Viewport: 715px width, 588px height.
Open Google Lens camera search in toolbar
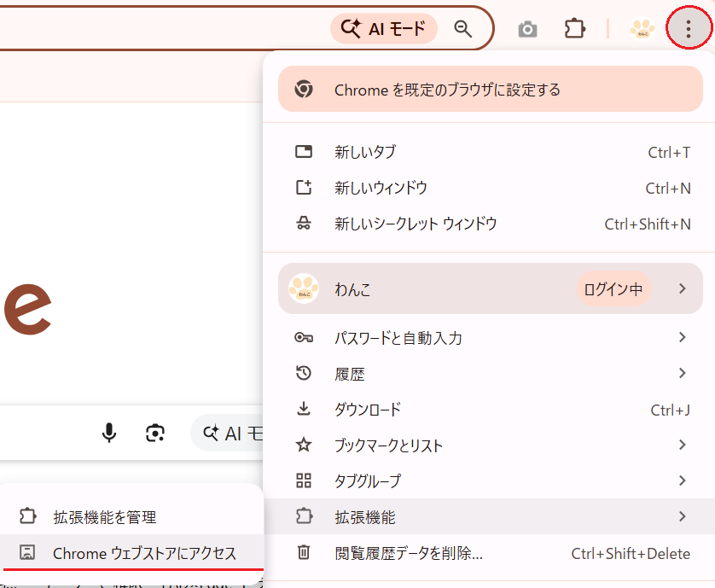tap(527, 28)
